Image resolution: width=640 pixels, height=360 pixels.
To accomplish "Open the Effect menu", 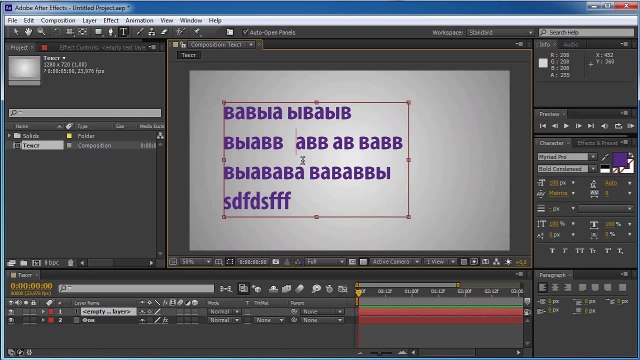I will [x=111, y=20].
